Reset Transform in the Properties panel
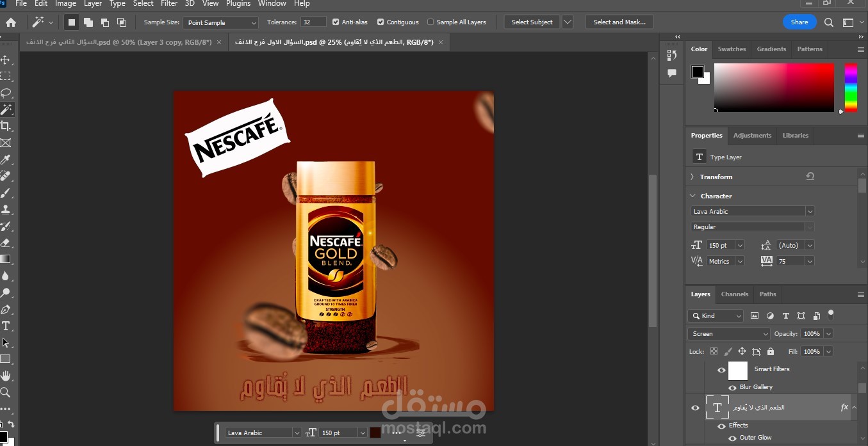 click(810, 177)
